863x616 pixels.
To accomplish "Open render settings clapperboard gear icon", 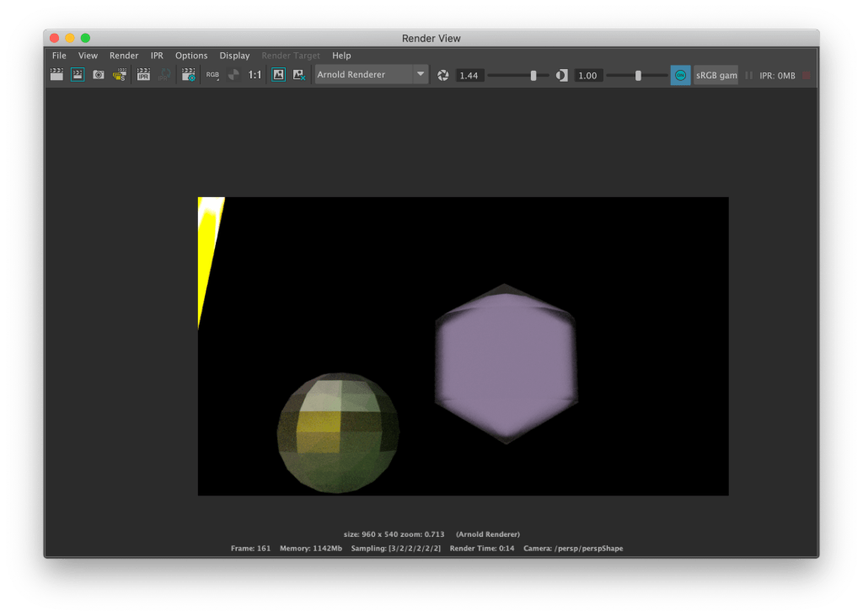I will click(x=188, y=75).
